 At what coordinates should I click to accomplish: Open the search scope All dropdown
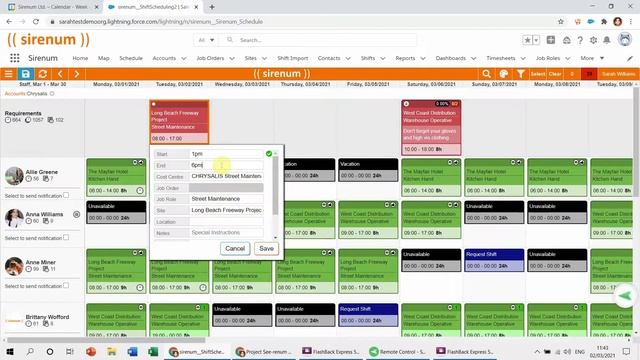206,40
